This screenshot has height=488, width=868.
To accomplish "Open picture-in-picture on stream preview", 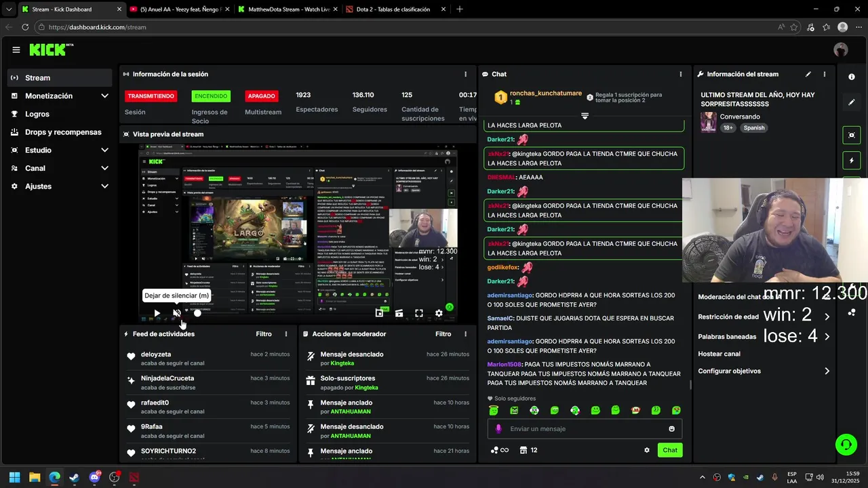I will click(x=379, y=313).
